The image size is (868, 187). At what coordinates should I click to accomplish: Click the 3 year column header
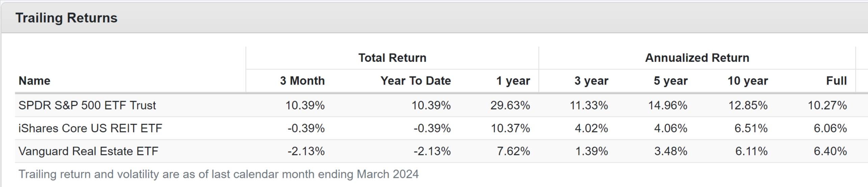[591, 81]
